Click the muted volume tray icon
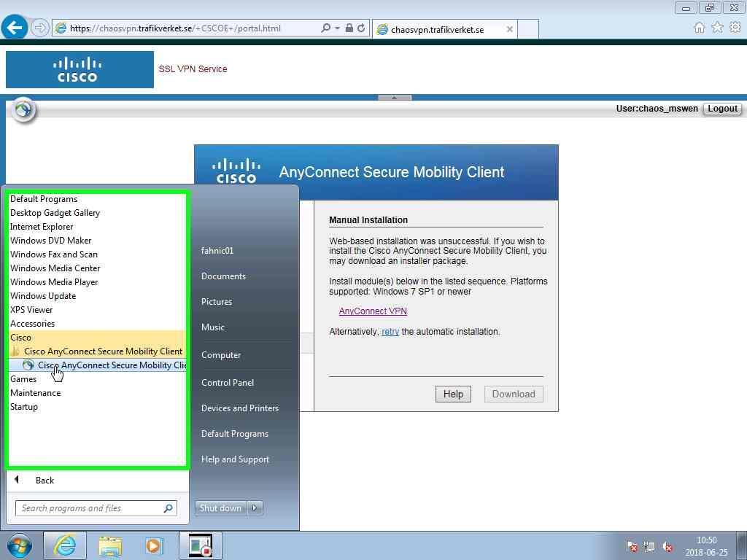The image size is (747, 560). [x=667, y=547]
